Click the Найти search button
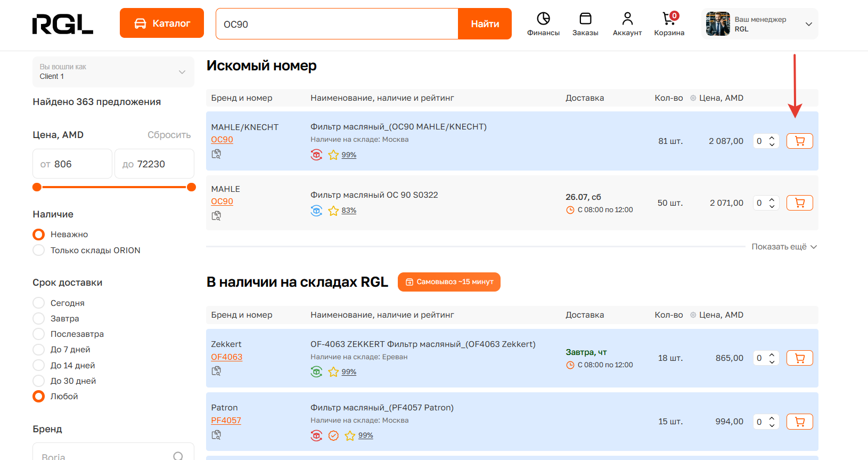 tap(485, 23)
